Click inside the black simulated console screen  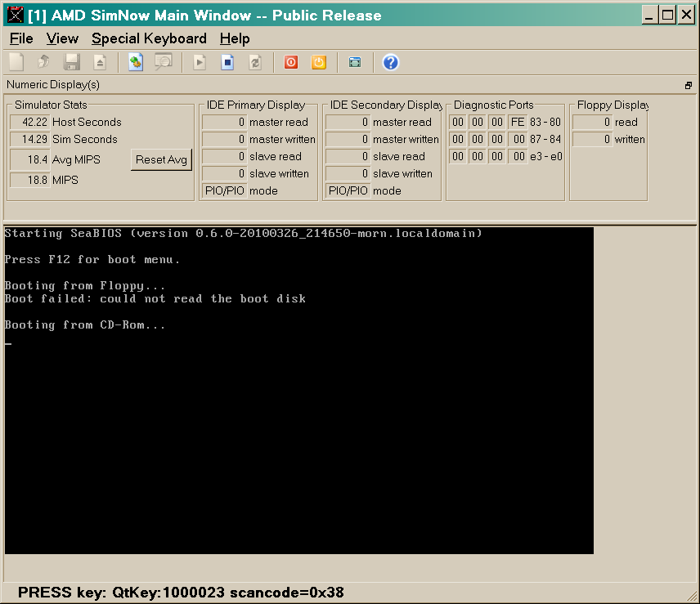pos(298,425)
